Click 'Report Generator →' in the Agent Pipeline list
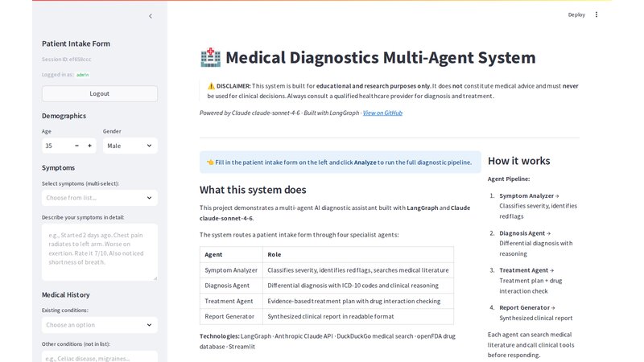Viewport: 644px width, 362px height. (x=527, y=308)
